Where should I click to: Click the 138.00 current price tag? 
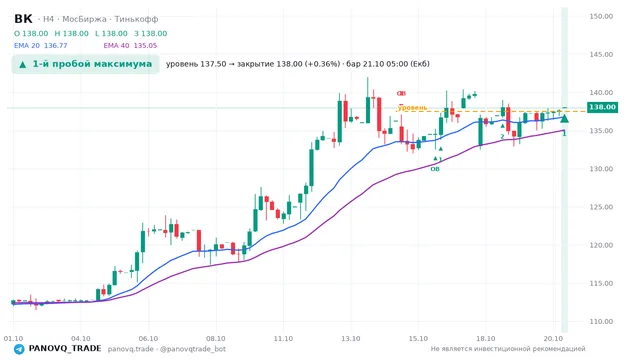click(x=602, y=107)
